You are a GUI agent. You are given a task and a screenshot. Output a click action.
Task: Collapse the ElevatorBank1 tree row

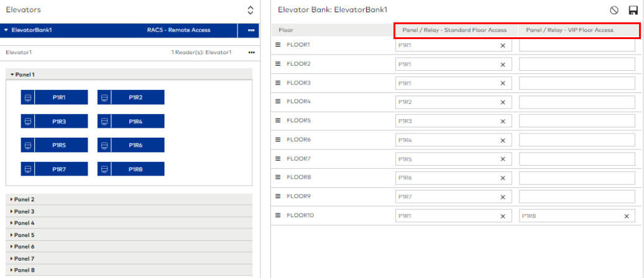pyautogui.click(x=6, y=30)
